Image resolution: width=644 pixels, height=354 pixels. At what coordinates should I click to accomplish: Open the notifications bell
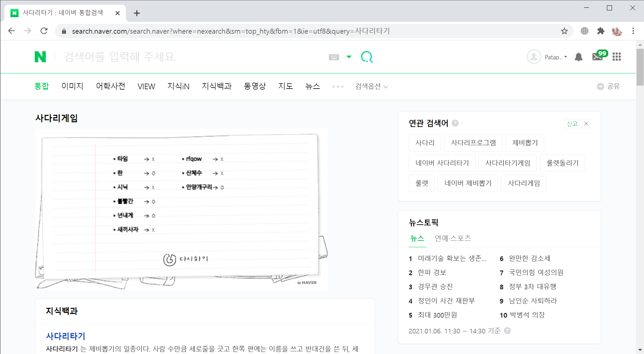[579, 57]
